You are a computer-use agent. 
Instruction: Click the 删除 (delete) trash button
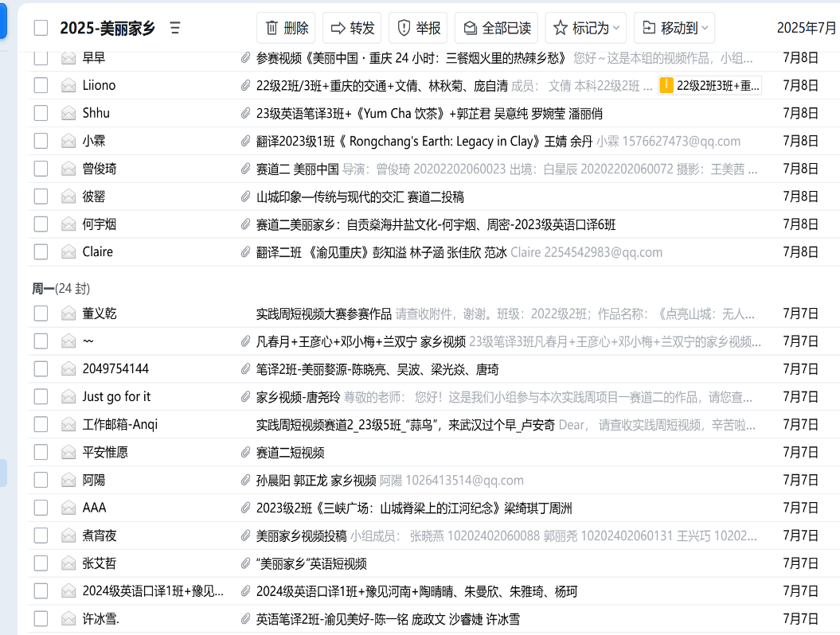(286, 28)
